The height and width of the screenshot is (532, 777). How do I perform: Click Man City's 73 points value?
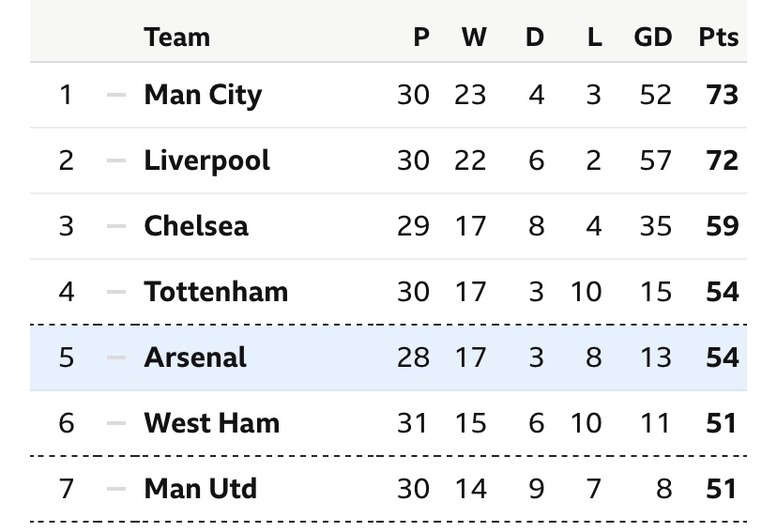pos(722,95)
